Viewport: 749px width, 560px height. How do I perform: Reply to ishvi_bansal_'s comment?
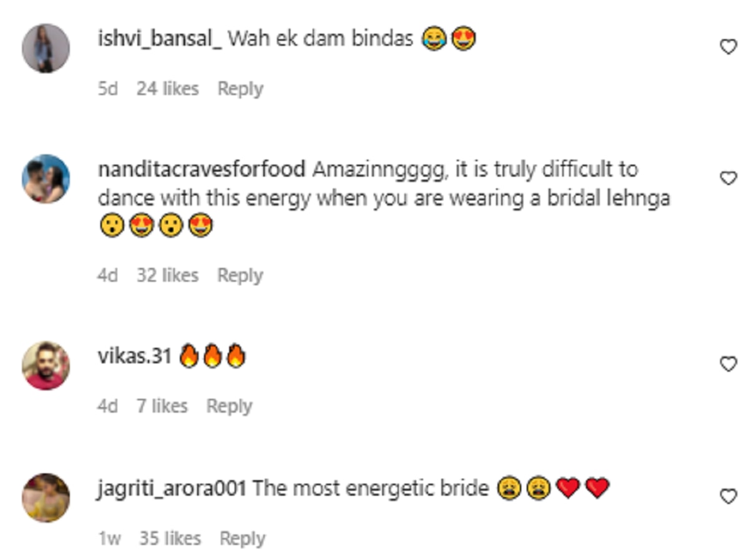click(240, 89)
